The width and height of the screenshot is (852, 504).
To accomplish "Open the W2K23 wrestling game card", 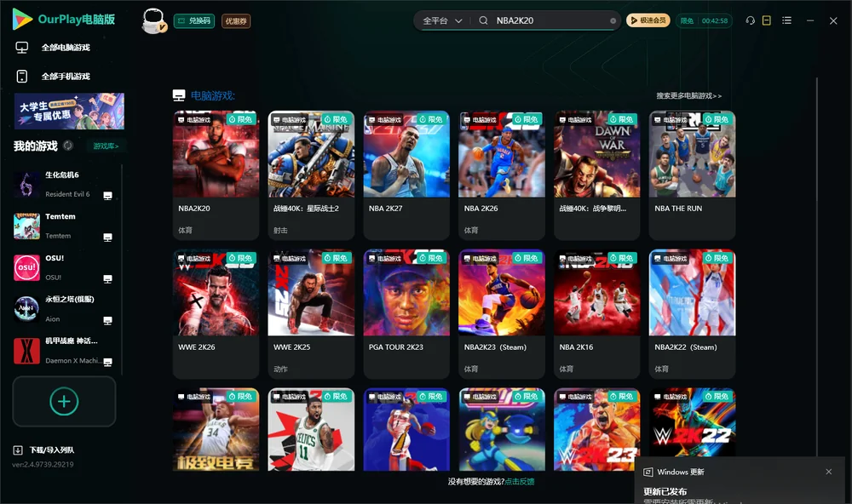I will 596,429.
